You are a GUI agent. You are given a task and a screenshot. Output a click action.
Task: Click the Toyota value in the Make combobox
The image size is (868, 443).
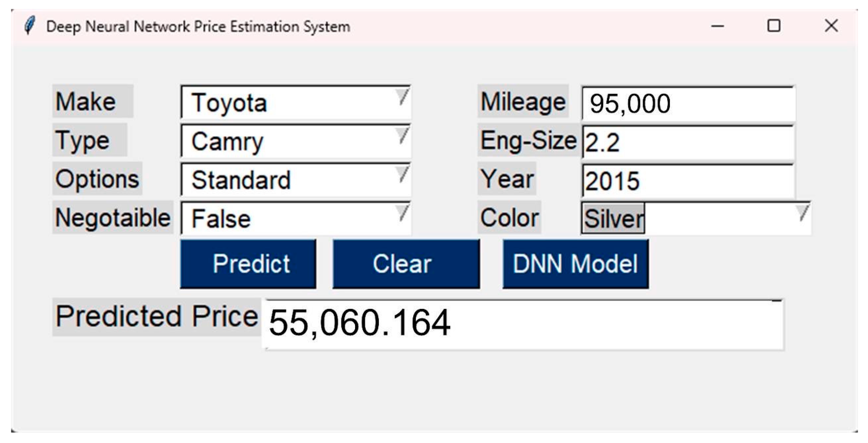click(x=229, y=103)
